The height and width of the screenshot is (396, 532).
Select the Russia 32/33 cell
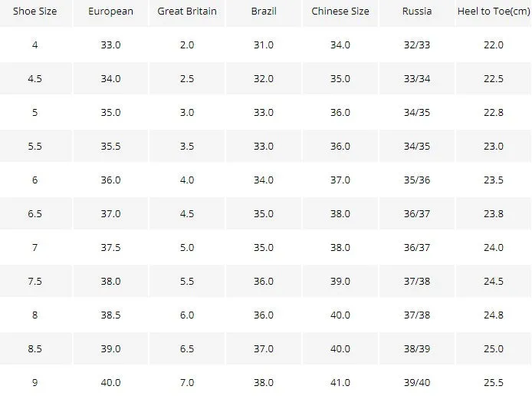417,45
